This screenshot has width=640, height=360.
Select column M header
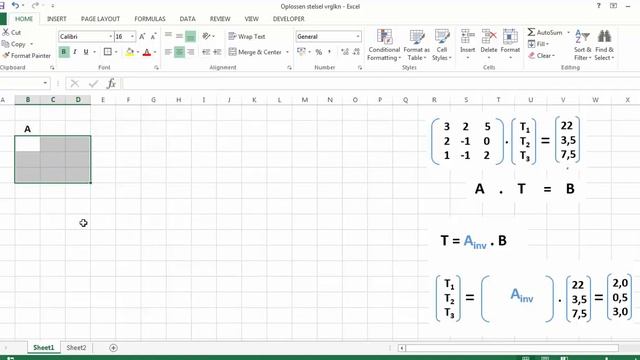pos(304,100)
